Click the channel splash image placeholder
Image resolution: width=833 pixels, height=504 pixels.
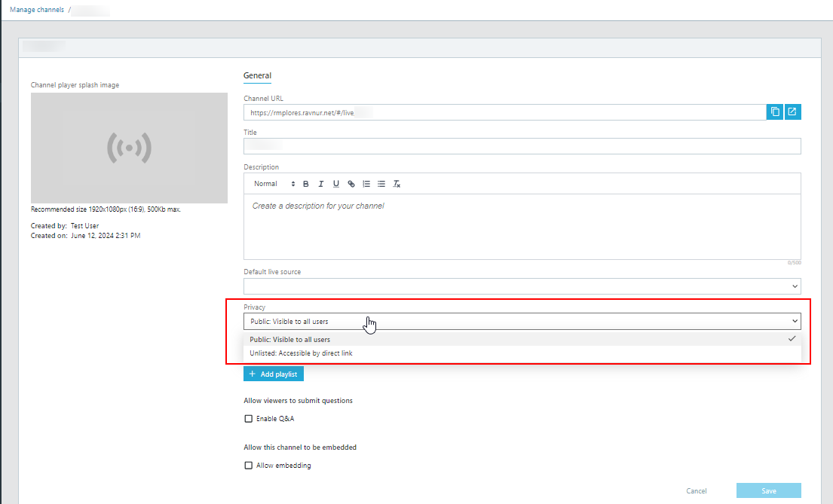tap(129, 148)
